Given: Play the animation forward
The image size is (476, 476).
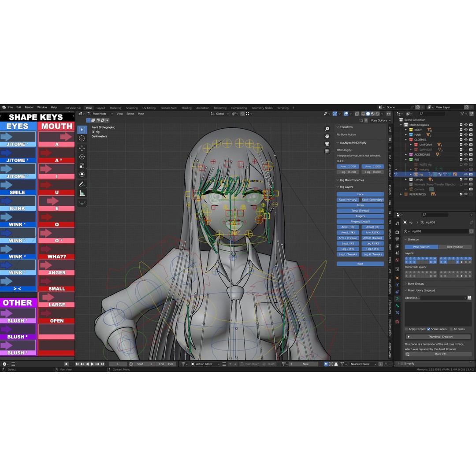Looking at the screenshot, I should coord(92,364).
